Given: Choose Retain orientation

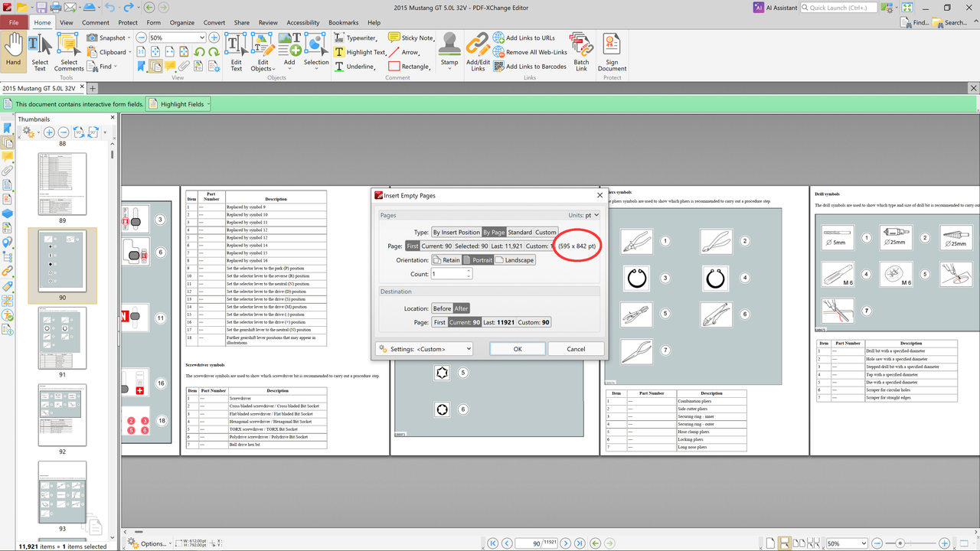Looking at the screenshot, I should [x=446, y=260].
